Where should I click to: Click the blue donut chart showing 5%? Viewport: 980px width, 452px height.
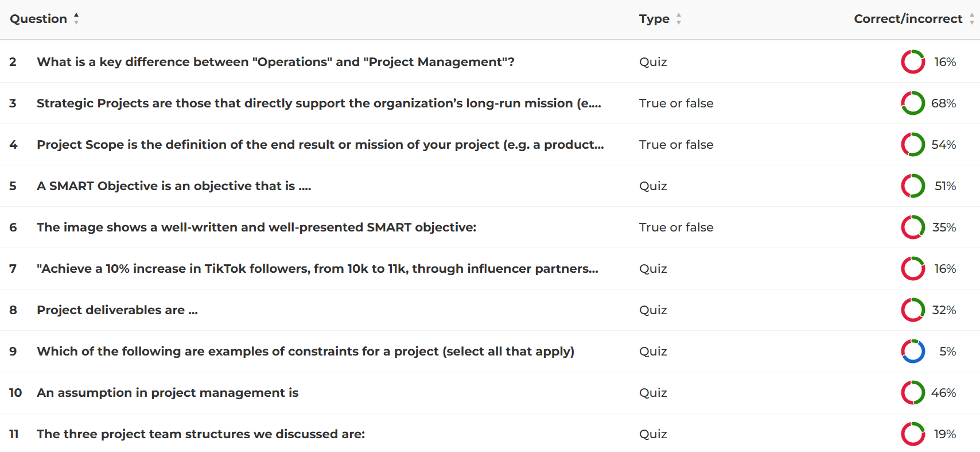point(912,351)
